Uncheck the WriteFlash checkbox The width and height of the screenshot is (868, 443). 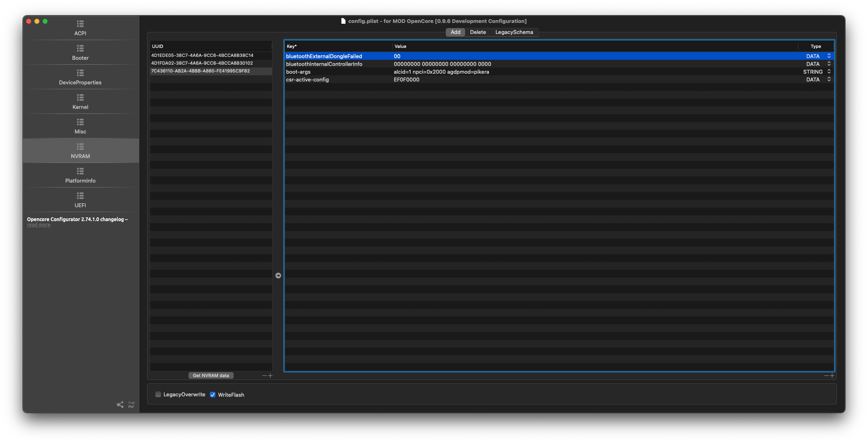point(213,395)
